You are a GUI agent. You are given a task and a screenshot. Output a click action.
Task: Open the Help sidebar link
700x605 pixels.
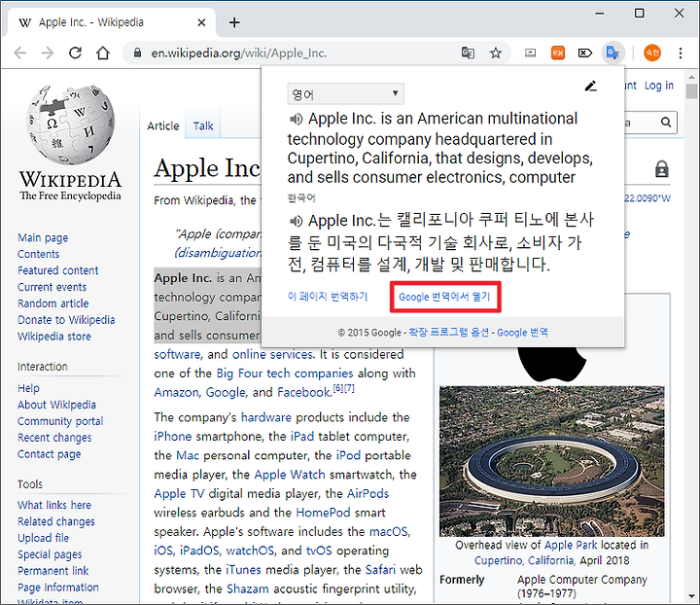(x=28, y=388)
